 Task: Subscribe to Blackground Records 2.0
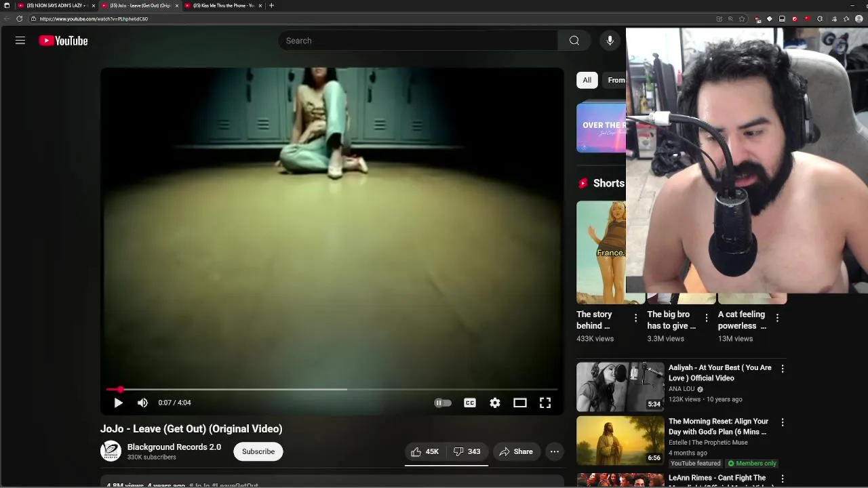(x=258, y=451)
